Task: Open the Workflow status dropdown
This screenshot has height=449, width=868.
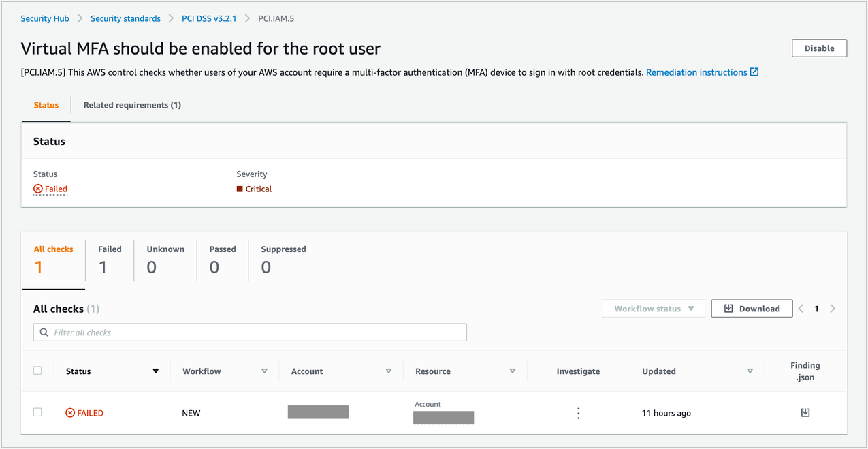Action: [653, 308]
